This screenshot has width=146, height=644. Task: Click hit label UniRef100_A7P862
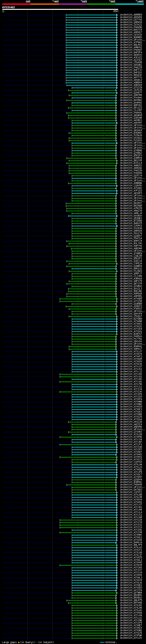click(x=131, y=42)
